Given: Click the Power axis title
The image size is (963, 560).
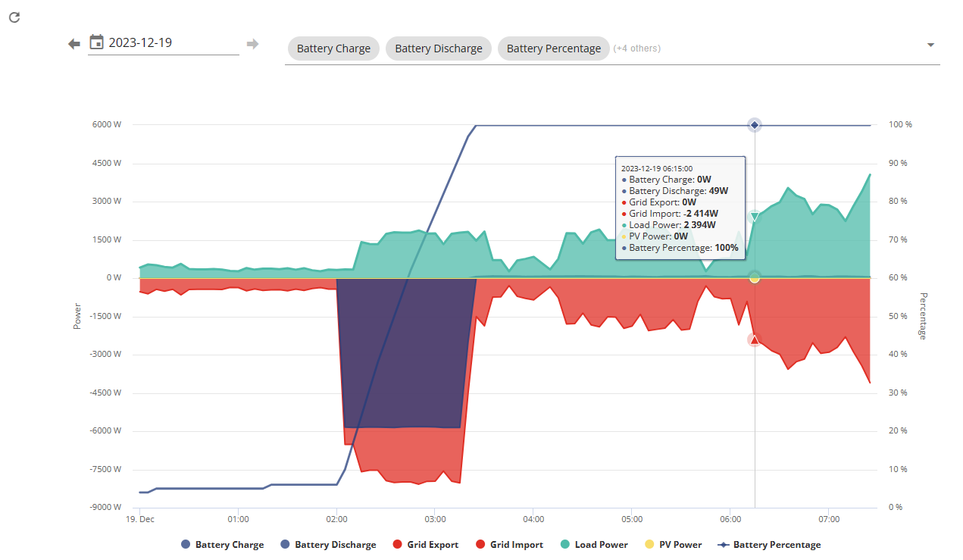Looking at the screenshot, I should point(77,316).
